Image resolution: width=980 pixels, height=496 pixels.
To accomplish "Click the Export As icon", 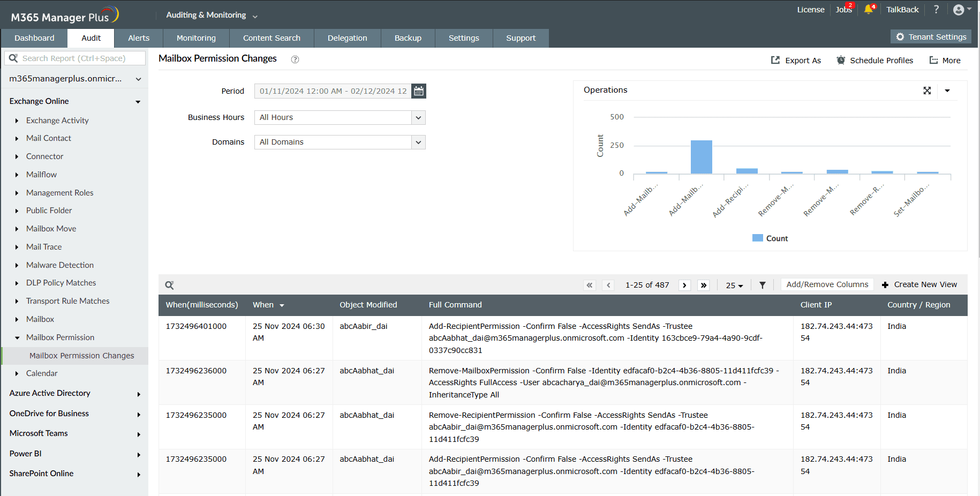I will (x=775, y=60).
